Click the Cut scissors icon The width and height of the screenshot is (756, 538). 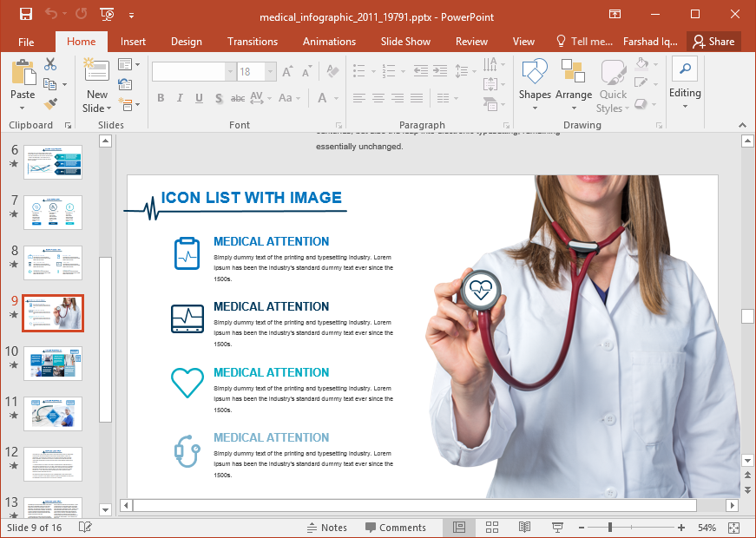click(50, 64)
